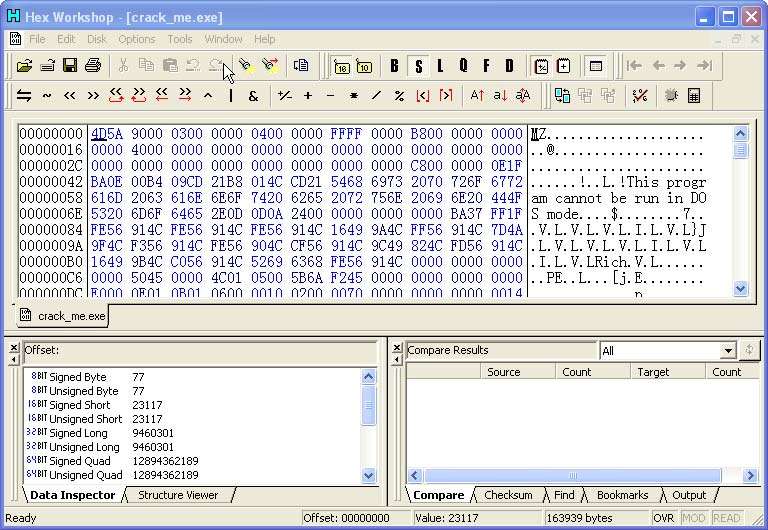
Task: Click the Compare Results scroll left arrow
Action: click(x=415, y=475)
